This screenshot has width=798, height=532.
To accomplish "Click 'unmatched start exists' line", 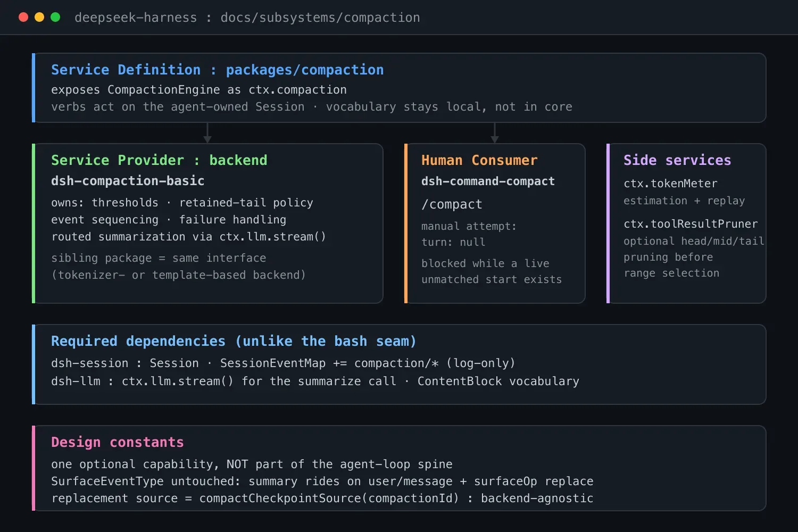I will (x=492, y=279).
